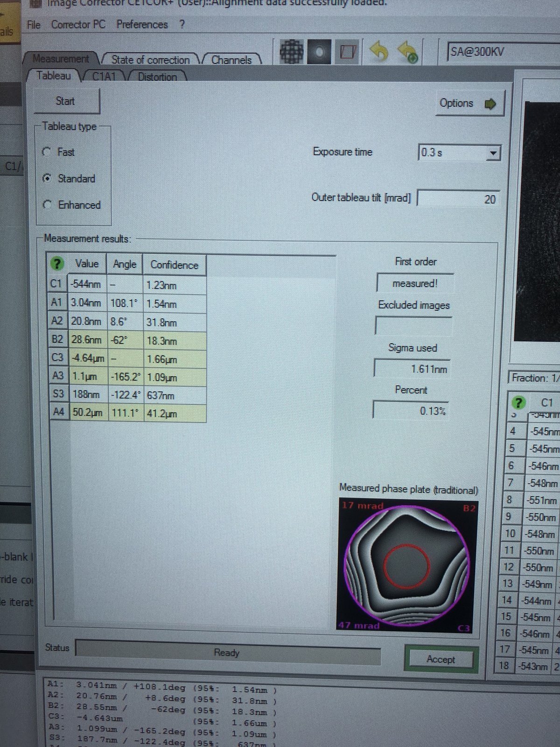Open the SA@300KV selector box
The height and width of the screenshot is (747, 560).
point(503,51)
